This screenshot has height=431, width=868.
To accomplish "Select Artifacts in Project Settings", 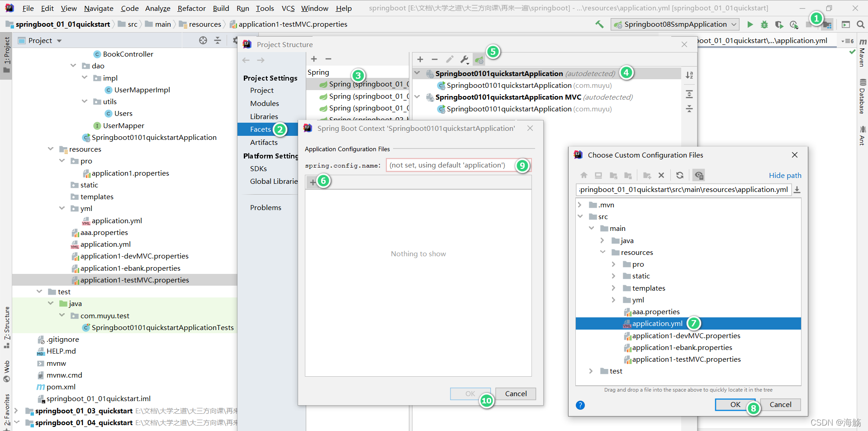I will coord(264,142).
